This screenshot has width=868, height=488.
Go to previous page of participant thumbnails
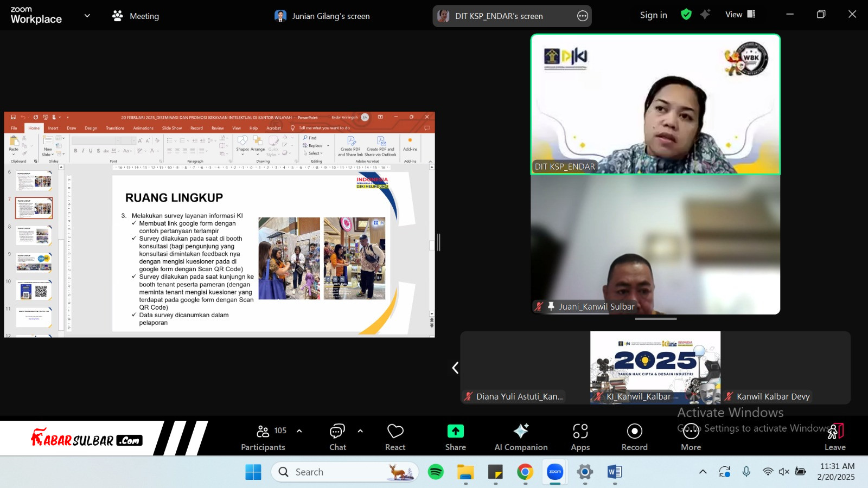(x=455, y=368)
